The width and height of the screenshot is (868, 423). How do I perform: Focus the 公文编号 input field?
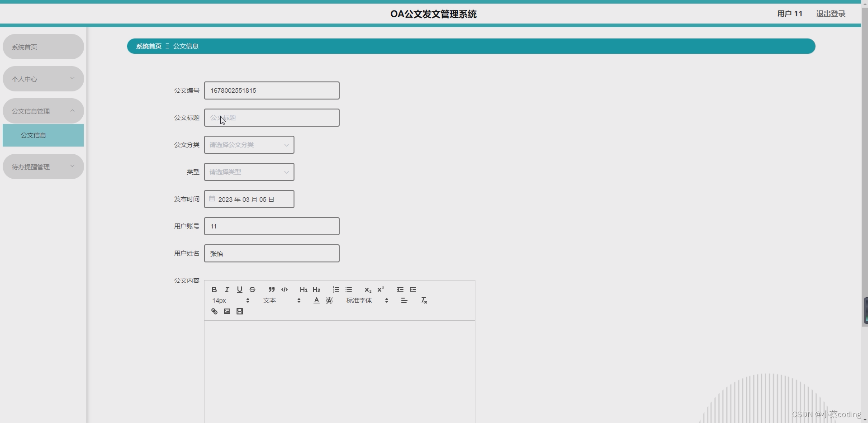(272, 90)
